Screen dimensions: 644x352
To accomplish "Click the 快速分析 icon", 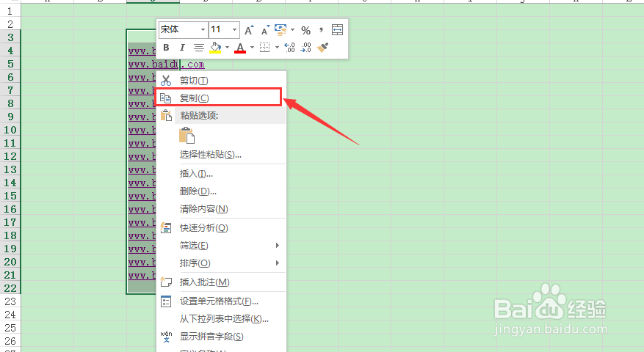I will [166, 227].
